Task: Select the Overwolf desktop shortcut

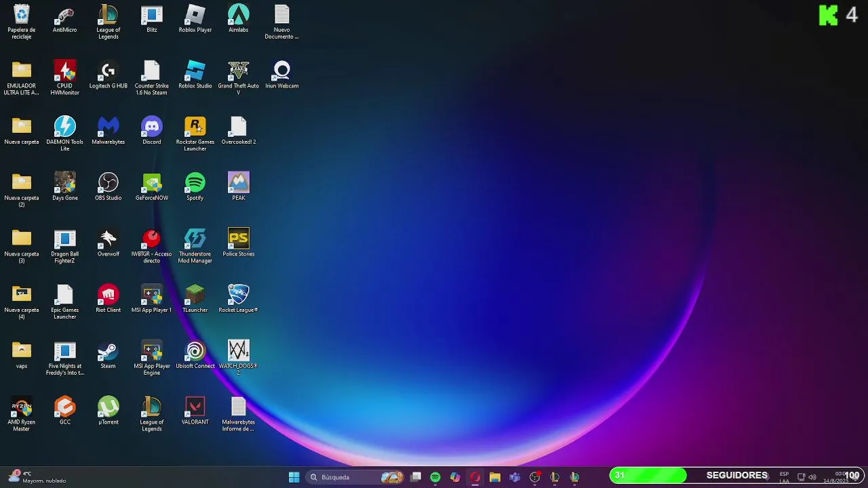Action: pyautogui.click(x=108, y=243)
